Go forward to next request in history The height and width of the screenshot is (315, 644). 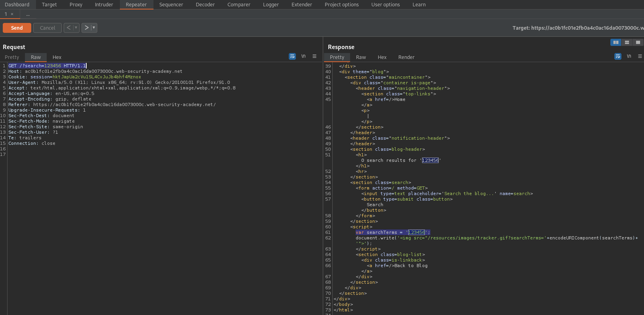(87, 28)
